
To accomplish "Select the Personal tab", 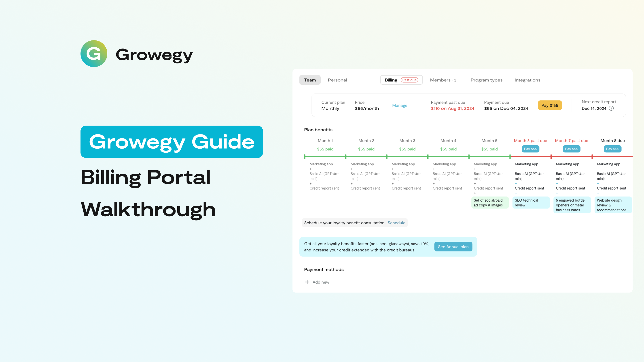I will point(337,80).
